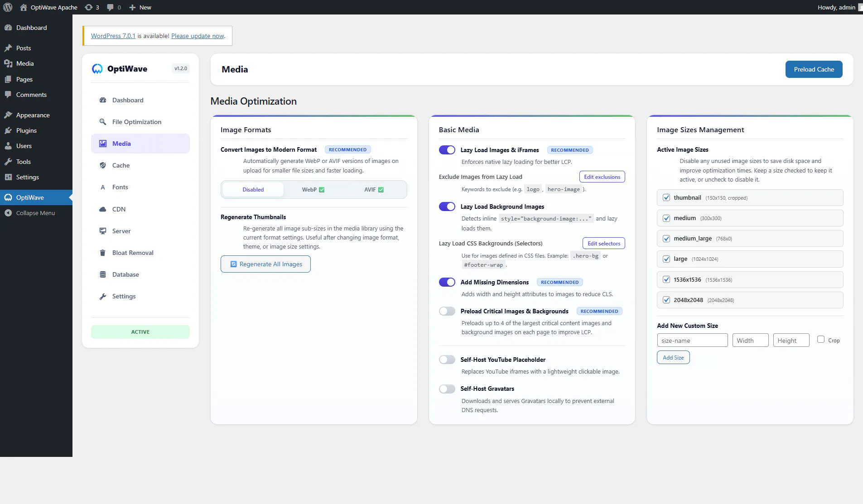Click the Add Size button
The width and height of the screenshot is (863, 504).
point(673,358)
